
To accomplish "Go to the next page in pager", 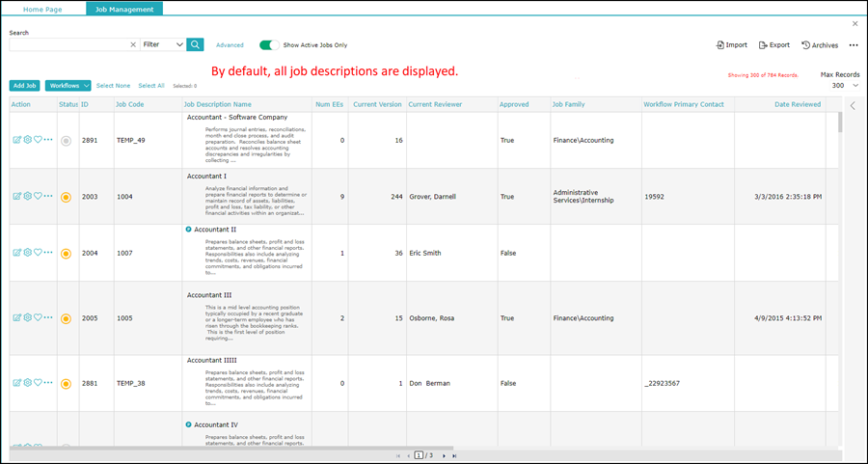I will pyautogui.click(x=442, y=455).
